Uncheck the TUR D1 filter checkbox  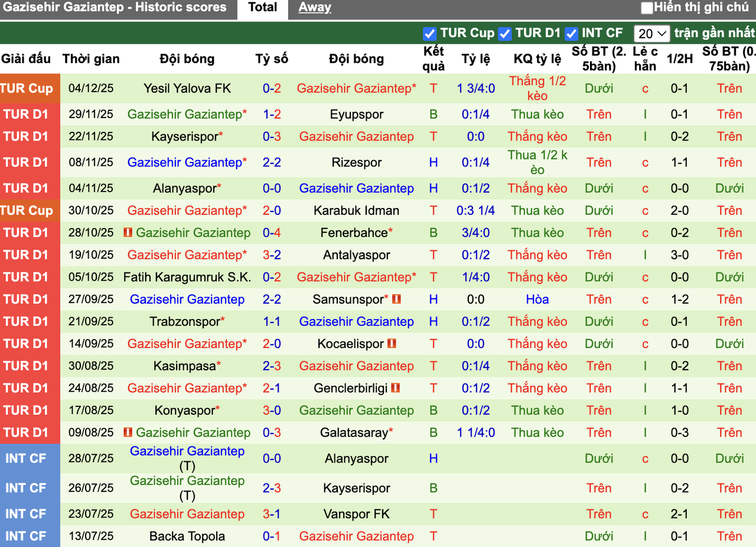(x=505, y=34)
